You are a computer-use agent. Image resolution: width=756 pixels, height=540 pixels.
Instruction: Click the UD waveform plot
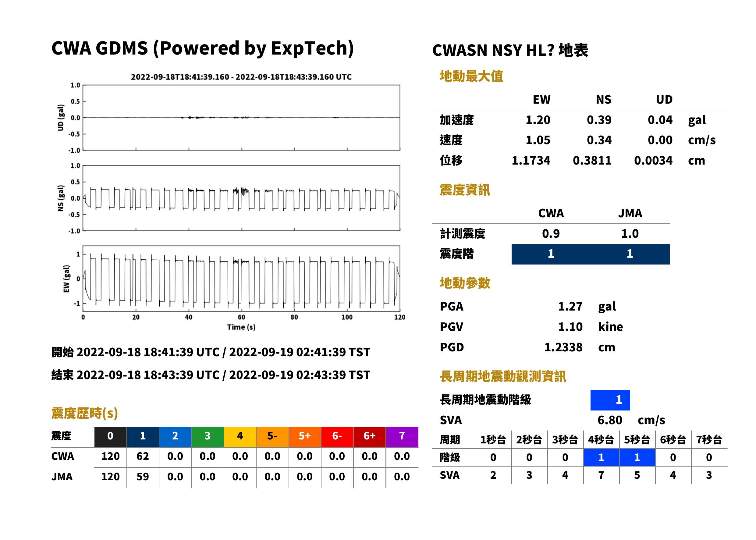(x=241, y=117)
